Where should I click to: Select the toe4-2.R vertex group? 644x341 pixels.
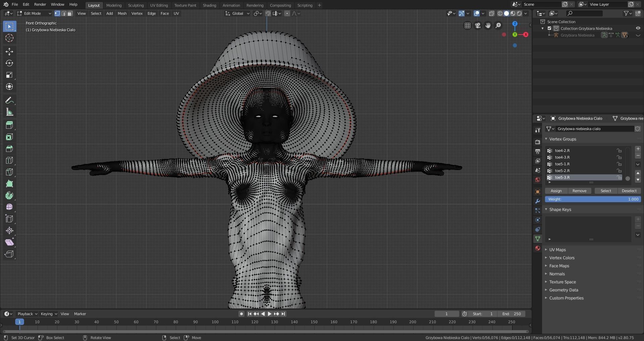pos(584,151)
